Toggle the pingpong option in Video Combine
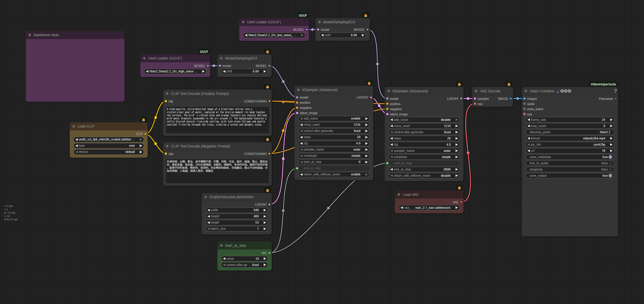This screenshot has width=644, height=304. [x=610, y=169]
